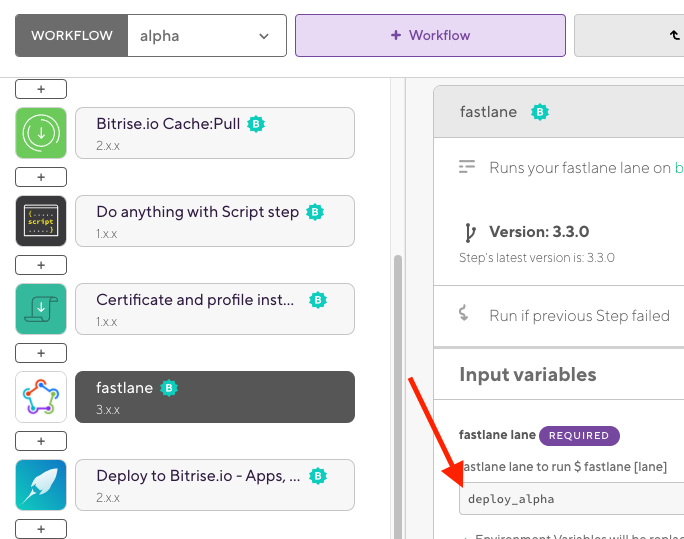Click the fastlane title in detail panel
Screen dimensions: 684x539
488,112
